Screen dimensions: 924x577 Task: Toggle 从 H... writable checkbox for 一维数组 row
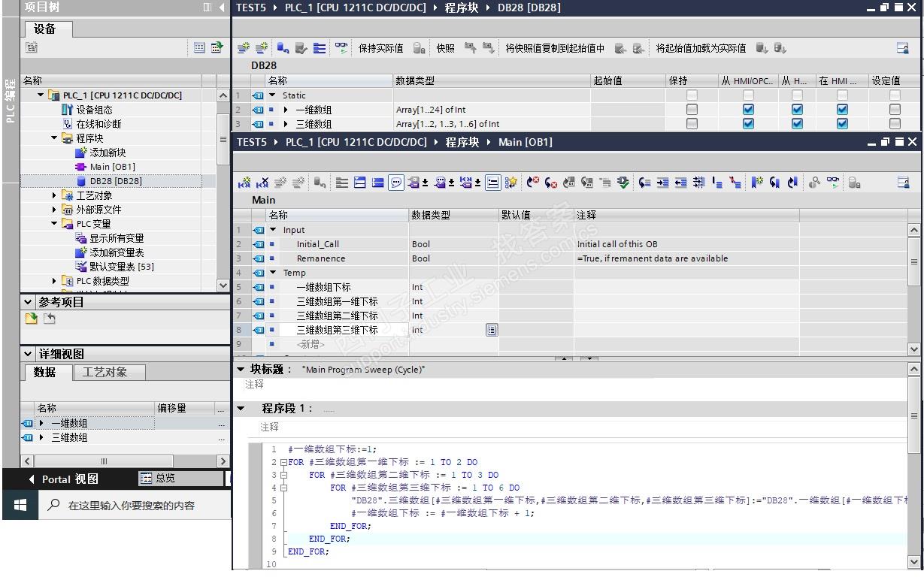[797, 110]
